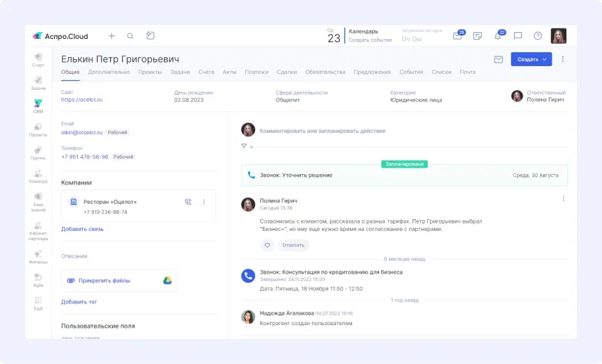
Task: Open notifications bell with badge 22
Action: 499,35
